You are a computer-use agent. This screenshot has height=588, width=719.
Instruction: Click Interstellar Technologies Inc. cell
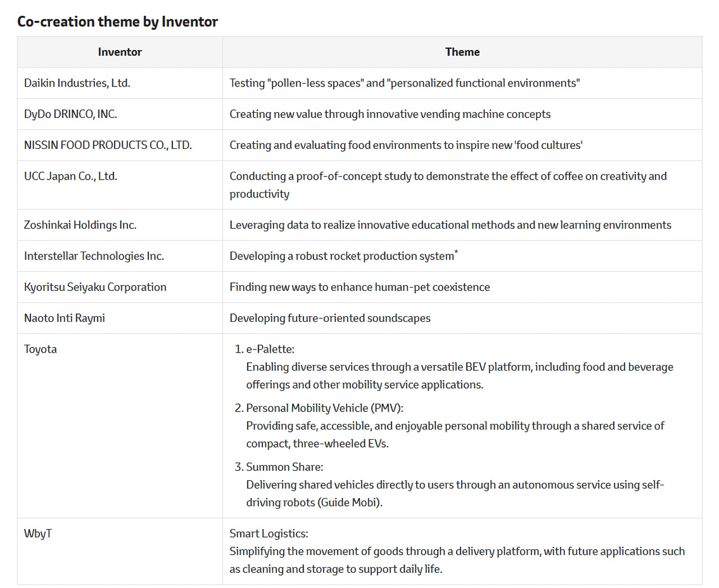(x=94, y=256)
